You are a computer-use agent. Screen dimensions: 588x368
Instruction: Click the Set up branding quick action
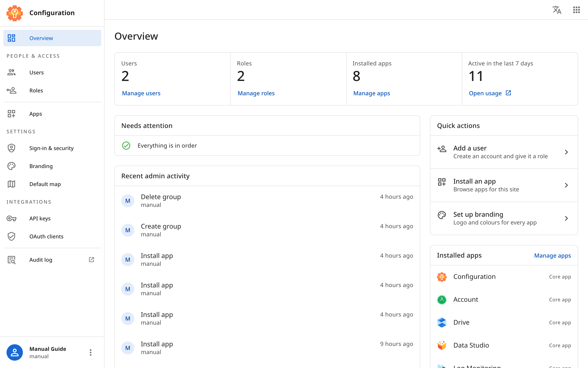[504, 218]
